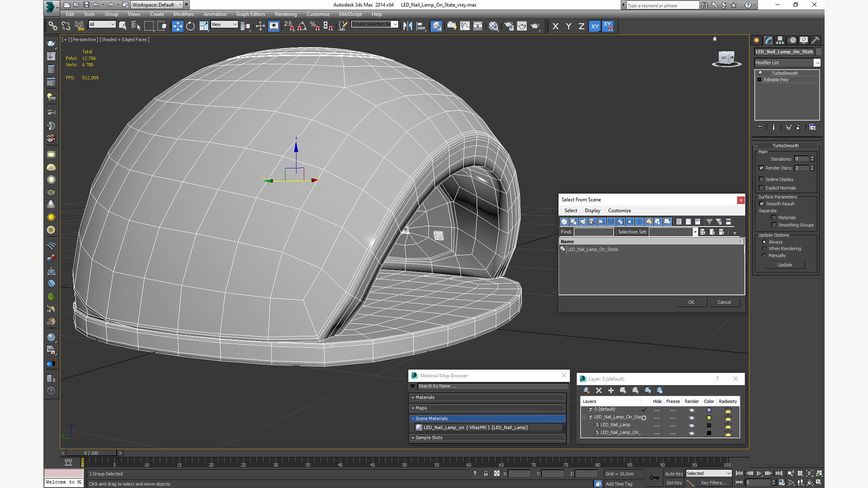Open the Rendering menu
The width and height of the screenshot is (868, 488).
pyautogui.click(x=286, y=14)
